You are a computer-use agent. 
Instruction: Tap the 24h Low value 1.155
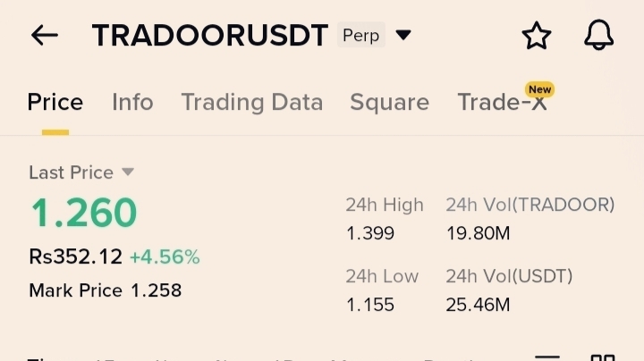pos(369,305)
